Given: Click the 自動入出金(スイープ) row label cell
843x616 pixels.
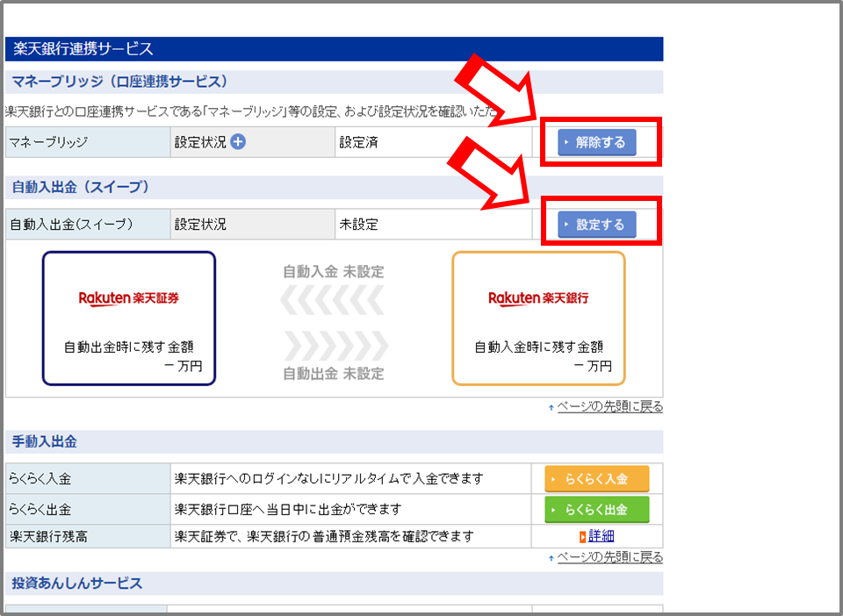Looking at the screenshot, I should click(88, 224).
